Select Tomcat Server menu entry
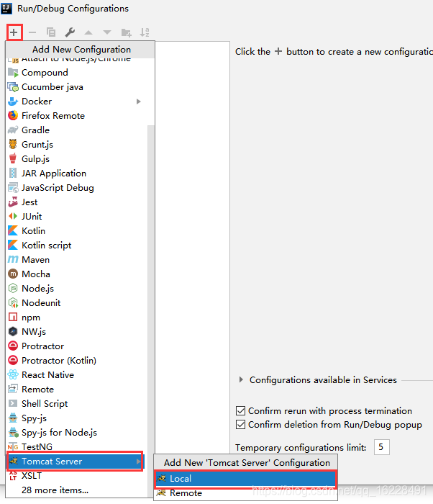The image size is (433, 504). tap(75, 462)
